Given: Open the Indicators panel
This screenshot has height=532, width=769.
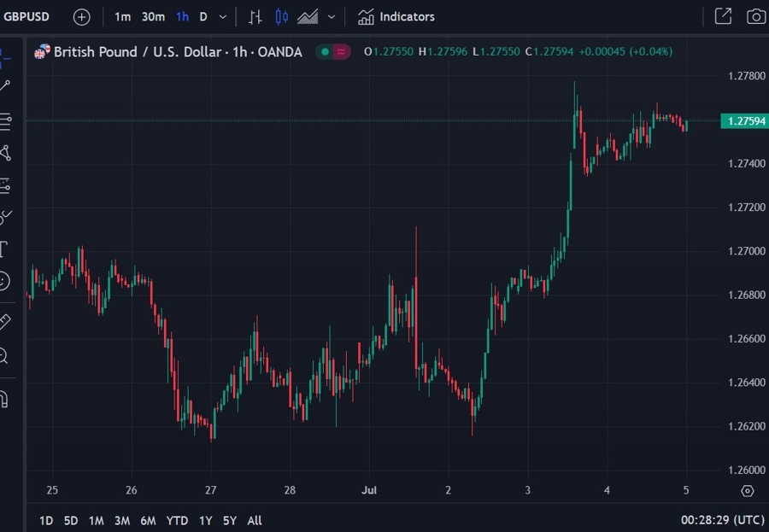Looking at the screenshot, I should [396, 16].
